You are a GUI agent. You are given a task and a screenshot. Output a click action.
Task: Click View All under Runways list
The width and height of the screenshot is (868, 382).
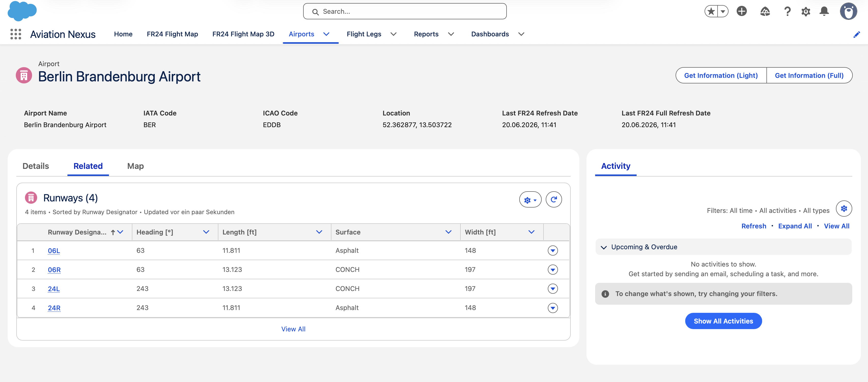coord(293,329)
